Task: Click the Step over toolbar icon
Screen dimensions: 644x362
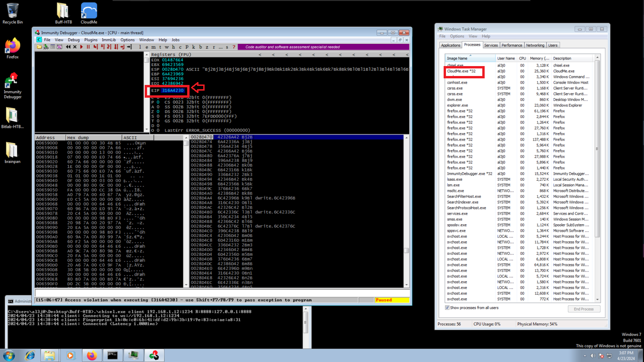Action: (x=102, y=47)
